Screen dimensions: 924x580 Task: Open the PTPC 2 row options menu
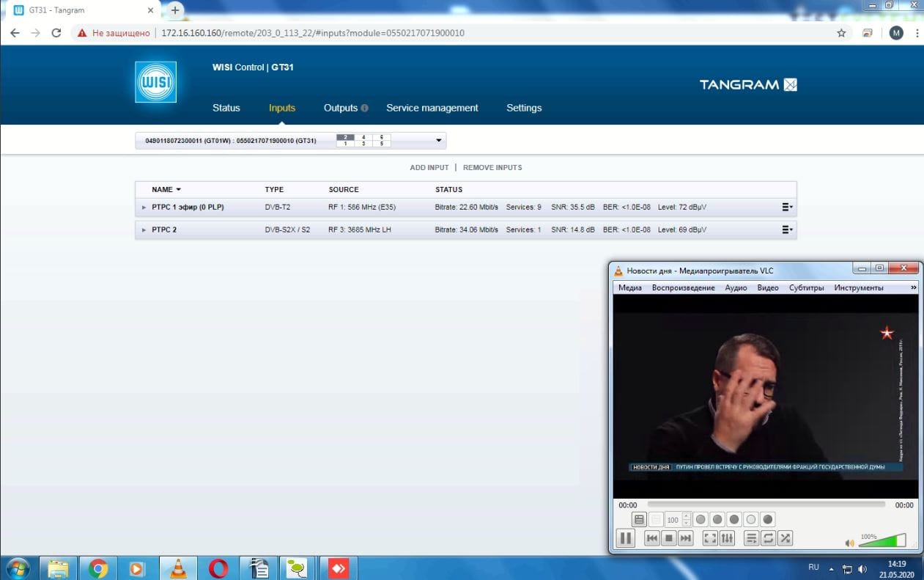(x=787, y=230)
